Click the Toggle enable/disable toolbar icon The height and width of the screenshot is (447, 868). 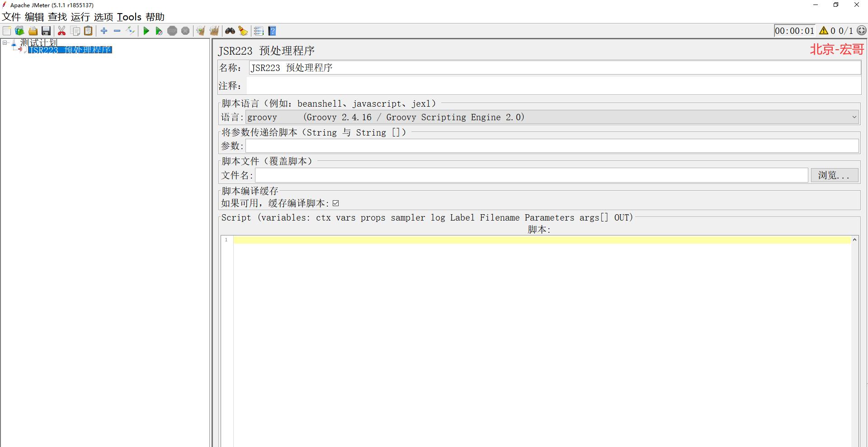pos(130,31)
